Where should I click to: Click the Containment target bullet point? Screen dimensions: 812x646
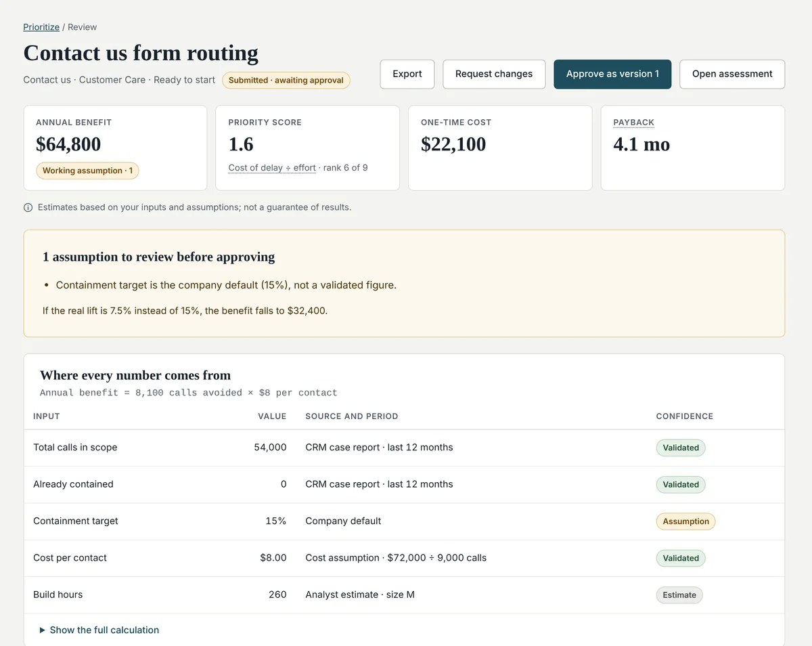[226, 285]
